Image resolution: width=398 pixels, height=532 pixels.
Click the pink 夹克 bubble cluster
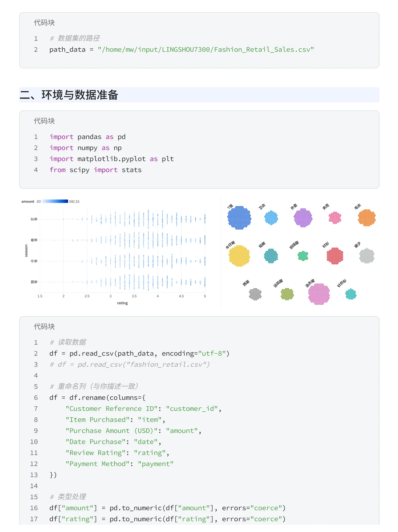click(335, 218)
